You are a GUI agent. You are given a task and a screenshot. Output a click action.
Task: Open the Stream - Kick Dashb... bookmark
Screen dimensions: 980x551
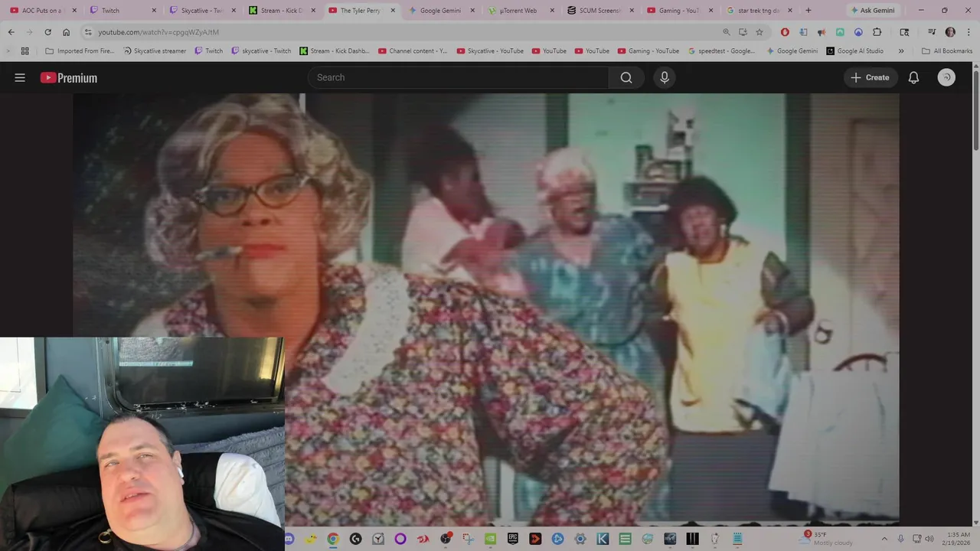click(334, 51)
